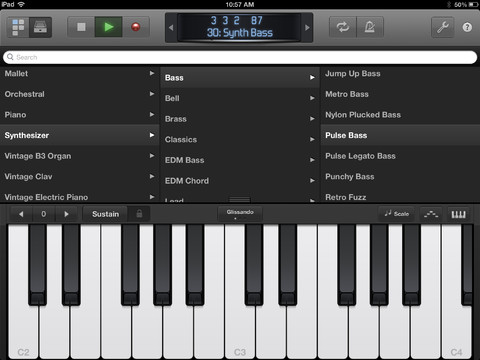Toggle the metronome icon

370,27
